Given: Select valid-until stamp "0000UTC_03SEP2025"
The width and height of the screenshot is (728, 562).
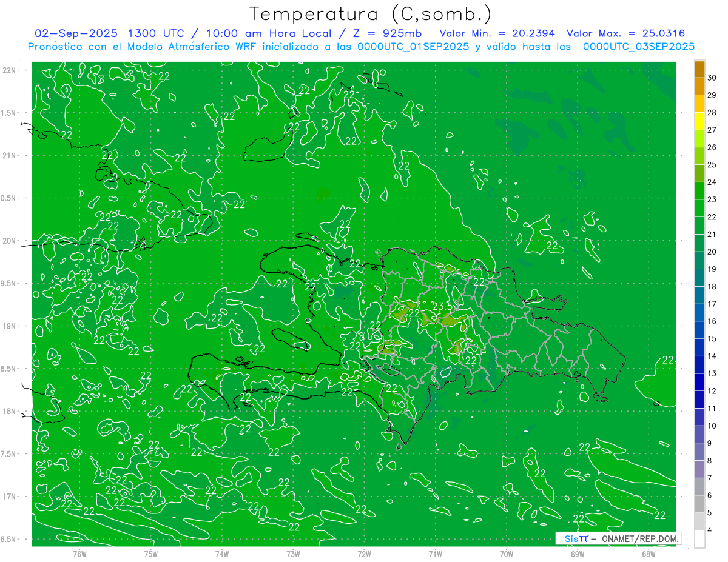Looking at the screenshot, I should coord(639,47).
